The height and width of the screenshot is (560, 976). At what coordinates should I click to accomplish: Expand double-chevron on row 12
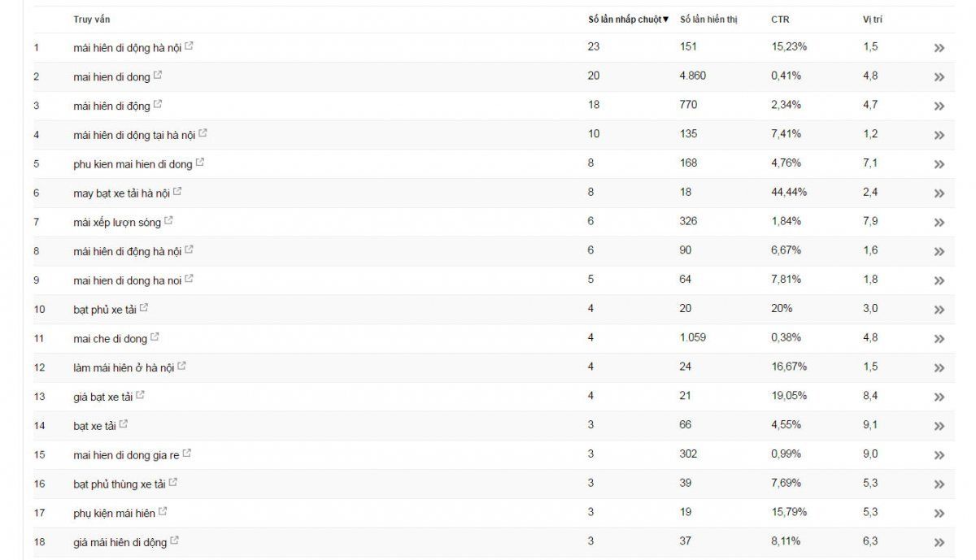click(x=939, y=368)
